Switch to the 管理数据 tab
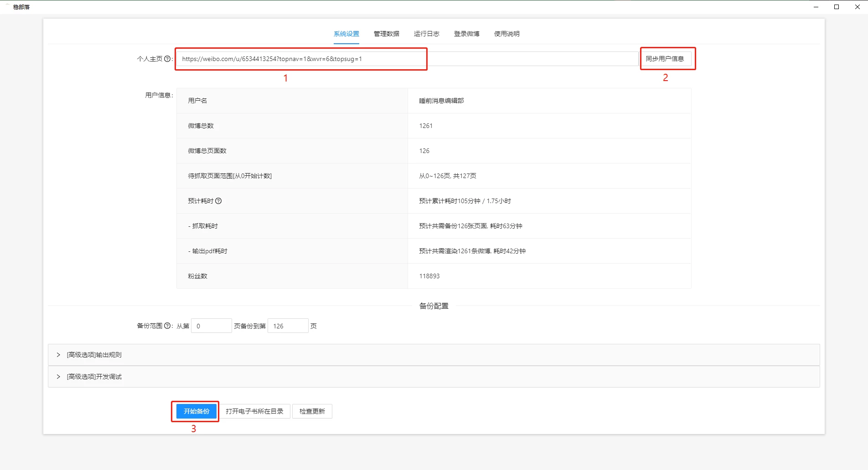Image resolution: width=868 pixels, height=470 pixels. [x=386, y=33]
